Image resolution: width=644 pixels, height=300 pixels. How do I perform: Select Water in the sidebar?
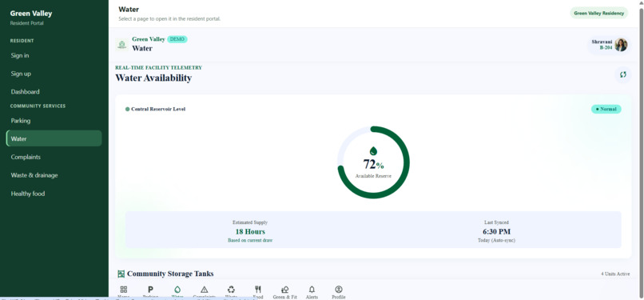point(54,138)
